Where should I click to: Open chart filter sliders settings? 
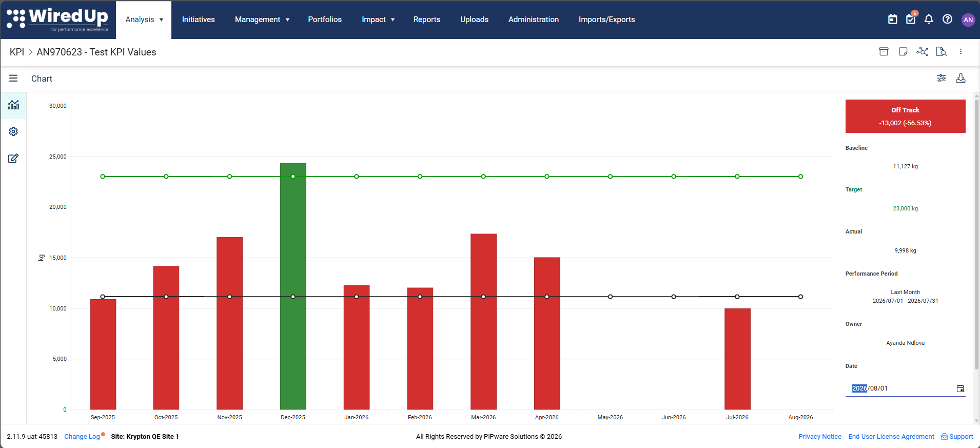click(x=942, y=78)
